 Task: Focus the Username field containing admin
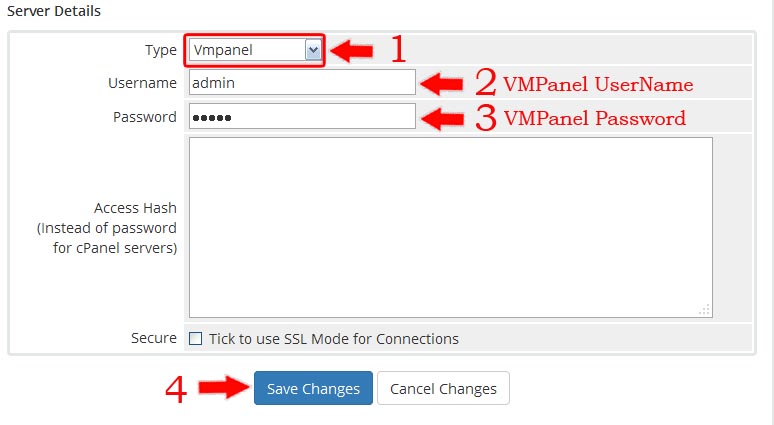coord(302,82)
